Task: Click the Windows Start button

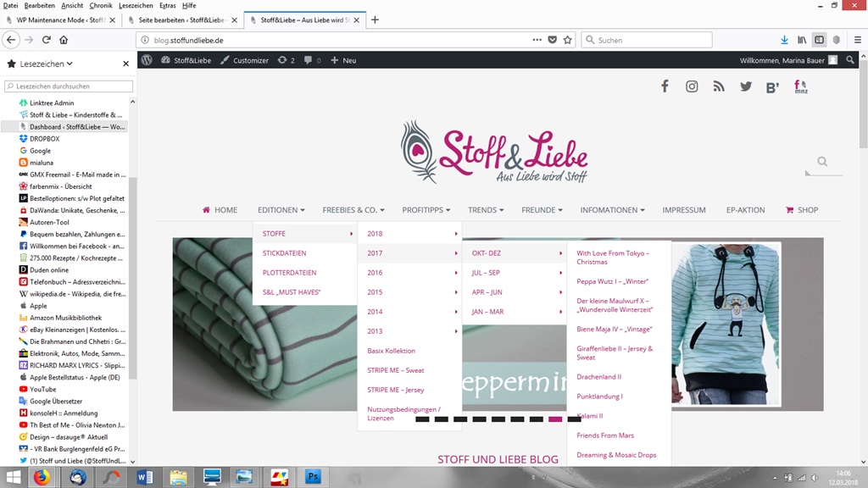Action: (x=13, y=477)
